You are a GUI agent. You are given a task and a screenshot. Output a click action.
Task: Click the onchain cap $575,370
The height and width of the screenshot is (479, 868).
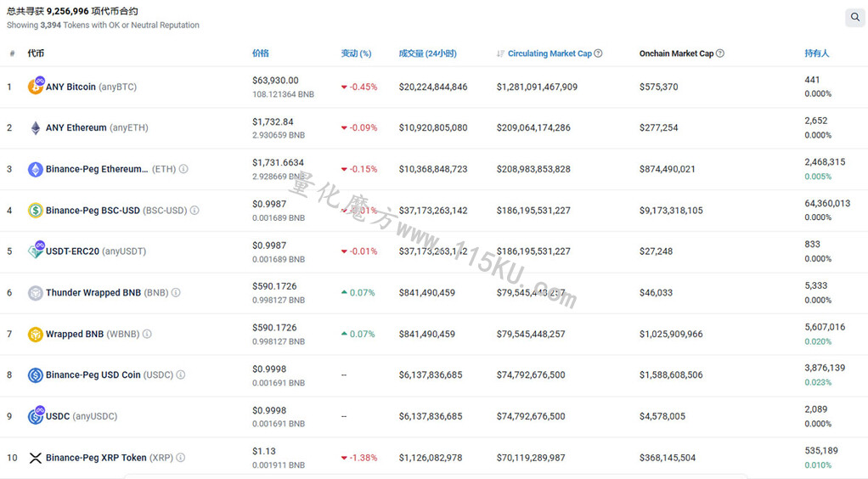(x=659, y=87)
